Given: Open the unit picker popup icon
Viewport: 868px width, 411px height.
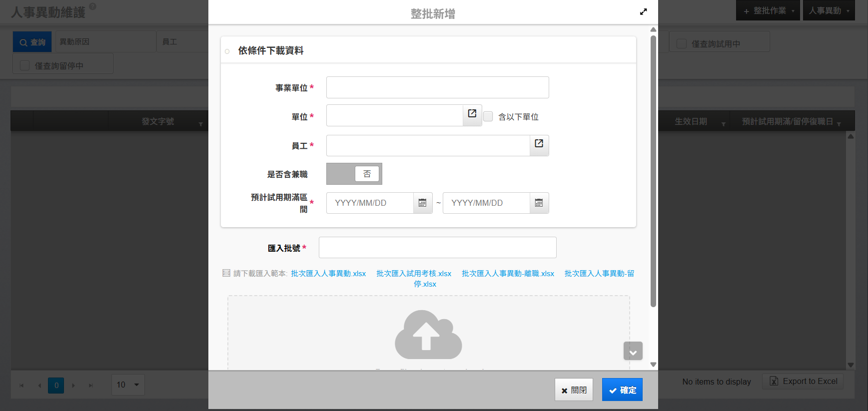Looking at the screenshot, I should click(472, 114).
